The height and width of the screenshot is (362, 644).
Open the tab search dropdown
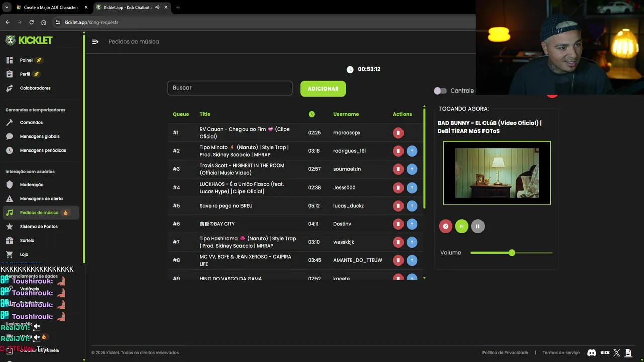[6, 7]
